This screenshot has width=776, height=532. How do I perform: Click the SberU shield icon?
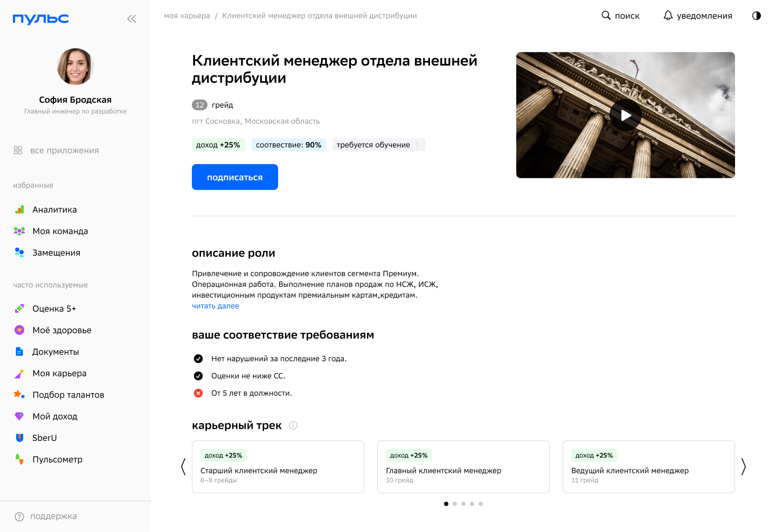click(x=19, y=438)
